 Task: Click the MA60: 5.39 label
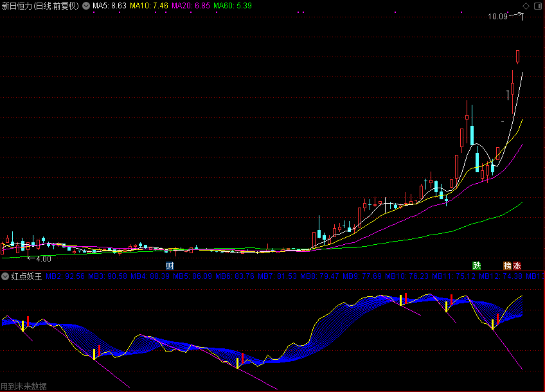[x=233, y=6]
